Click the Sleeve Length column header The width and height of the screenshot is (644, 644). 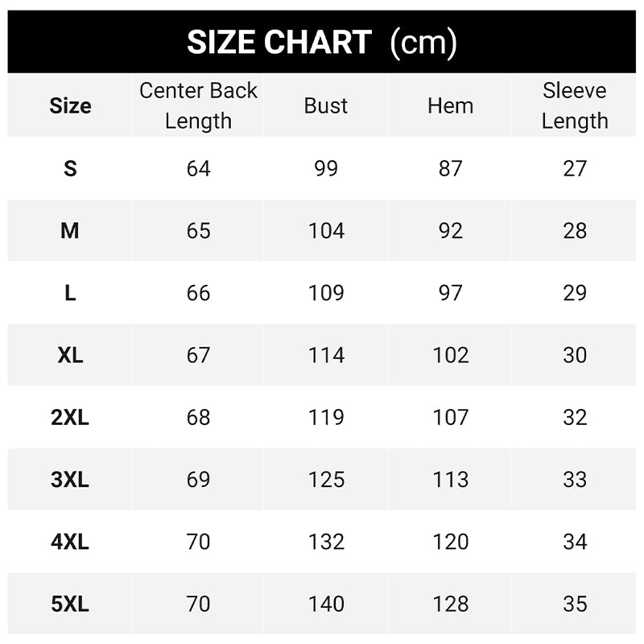click(575, 105)
